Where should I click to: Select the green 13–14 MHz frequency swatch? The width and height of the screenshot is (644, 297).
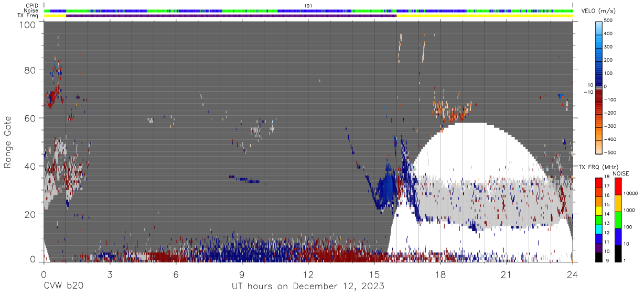pyautogui.click(x=599, y=219)
